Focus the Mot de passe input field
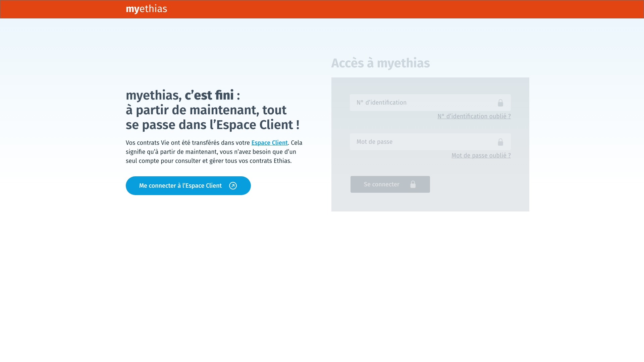 tap(423, 142)
